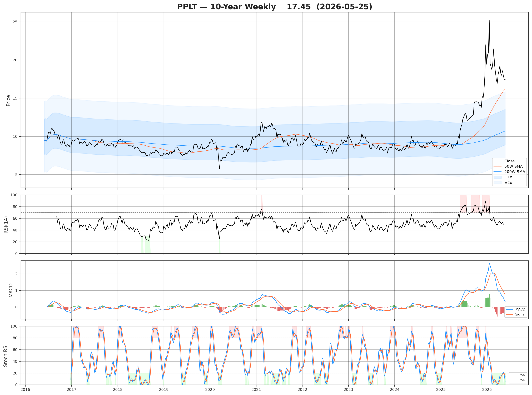
Task: Click the '2' tick on the MACD axis
Action: click(x=16, y=274)
